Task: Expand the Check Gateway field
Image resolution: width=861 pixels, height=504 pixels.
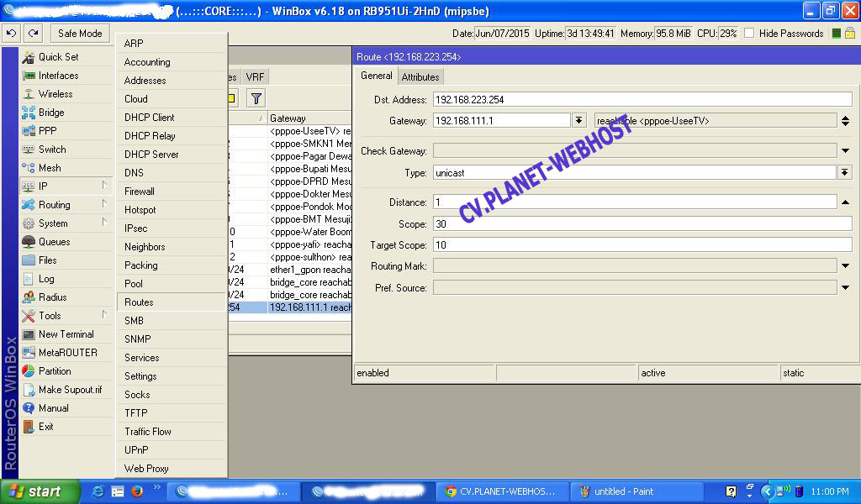Action: coord(844,151)
